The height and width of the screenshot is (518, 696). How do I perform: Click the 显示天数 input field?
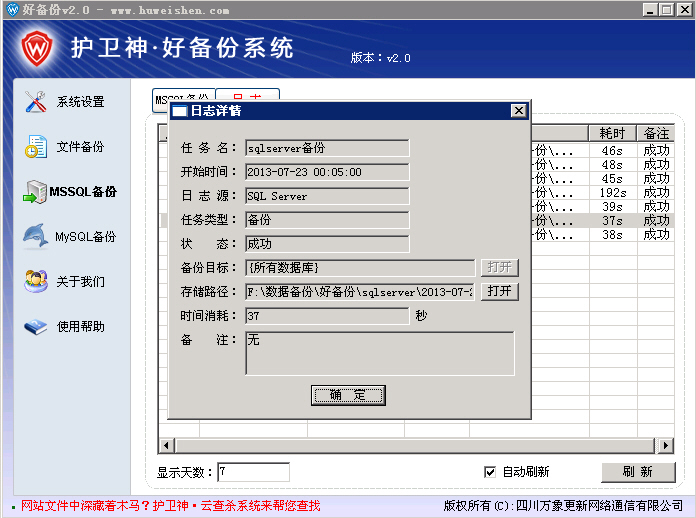click(253, 472)
